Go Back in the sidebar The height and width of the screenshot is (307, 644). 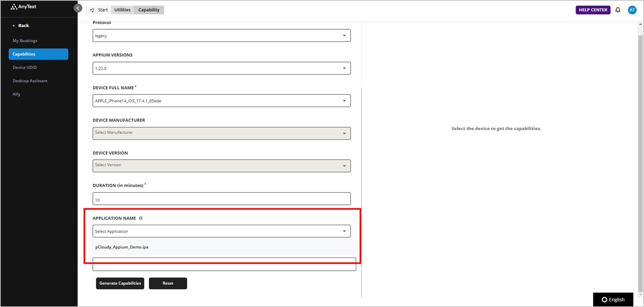point(21,25)
